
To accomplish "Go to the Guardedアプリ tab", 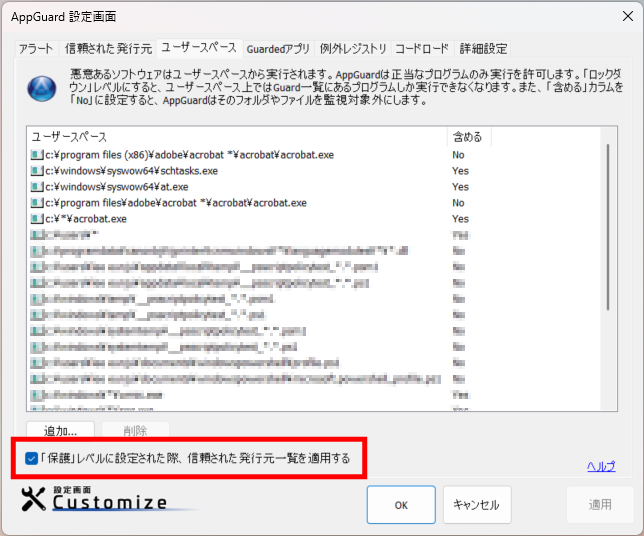I will 278,48.
